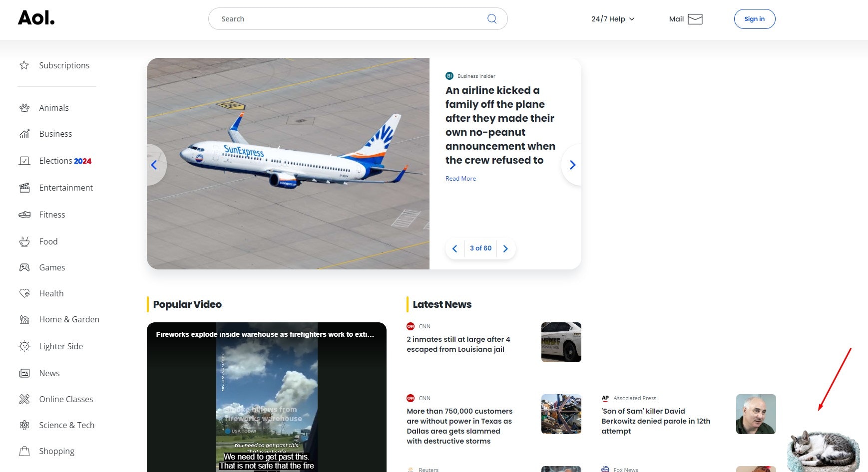
Task: Click the David Berkowitz photo thumbnail
Action: point(756,414)
